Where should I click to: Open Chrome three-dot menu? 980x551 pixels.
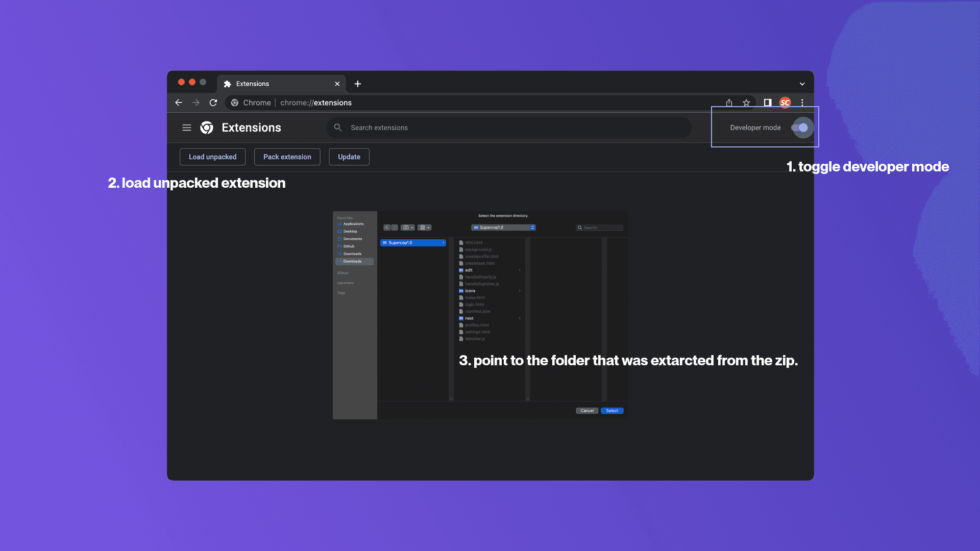(802, 103)
